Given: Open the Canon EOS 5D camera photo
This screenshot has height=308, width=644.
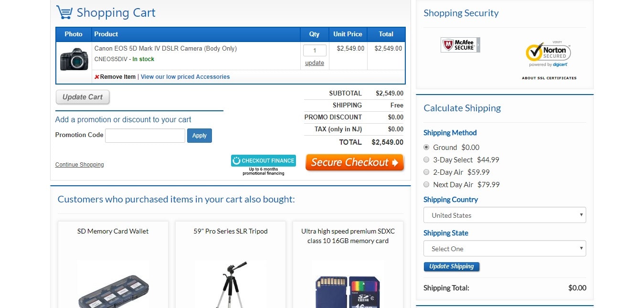Looking at the screenshot, I should 74,59.
